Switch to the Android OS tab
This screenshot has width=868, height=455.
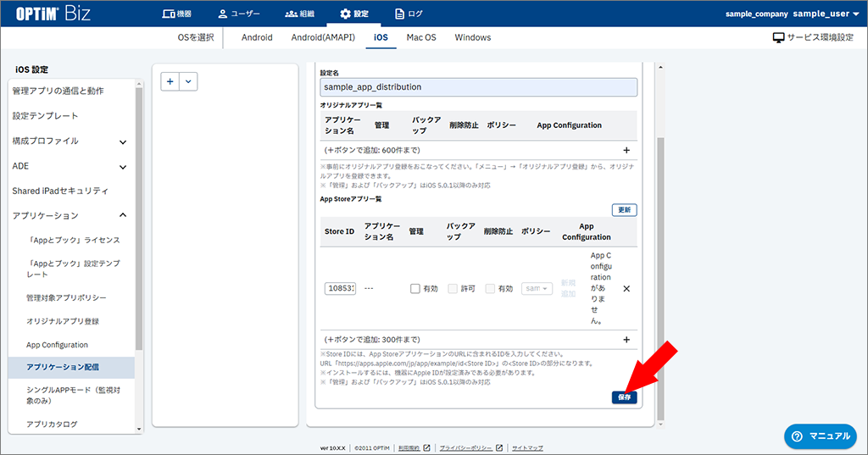[x=257, y=38]
